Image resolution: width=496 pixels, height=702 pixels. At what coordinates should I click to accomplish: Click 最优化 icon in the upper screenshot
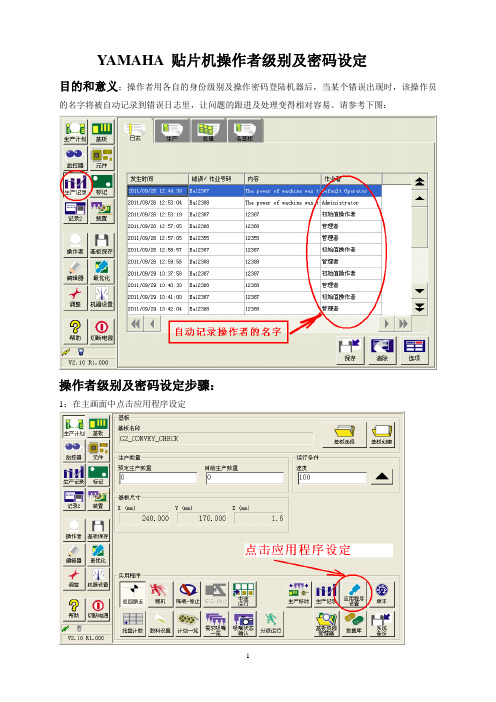pyautogui.click(x=102, y=271)
